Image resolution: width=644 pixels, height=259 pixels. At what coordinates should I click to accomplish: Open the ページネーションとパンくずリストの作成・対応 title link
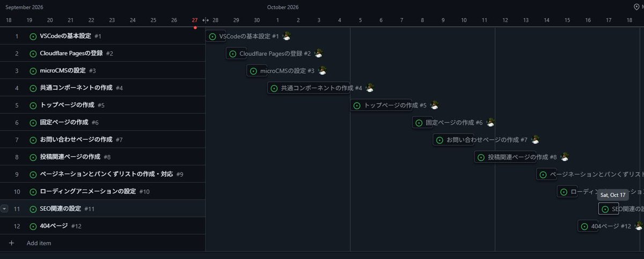(107, 174)
